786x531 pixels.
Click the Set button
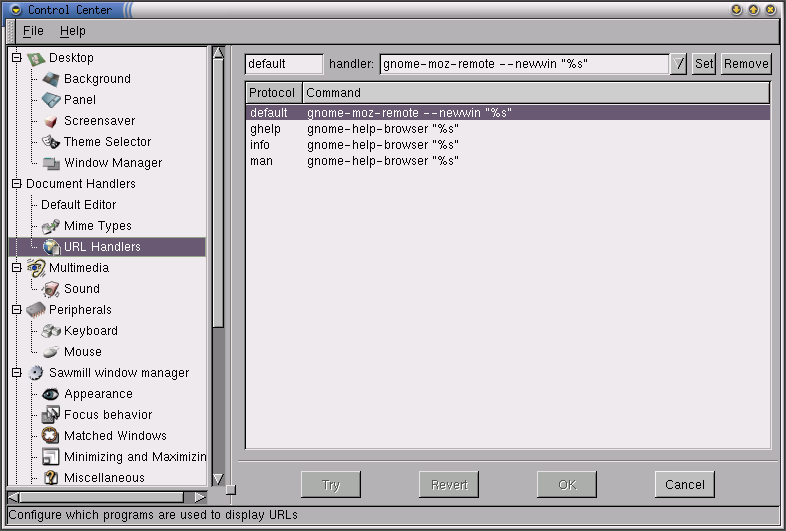pyautogui.click(x=704, y=64)
